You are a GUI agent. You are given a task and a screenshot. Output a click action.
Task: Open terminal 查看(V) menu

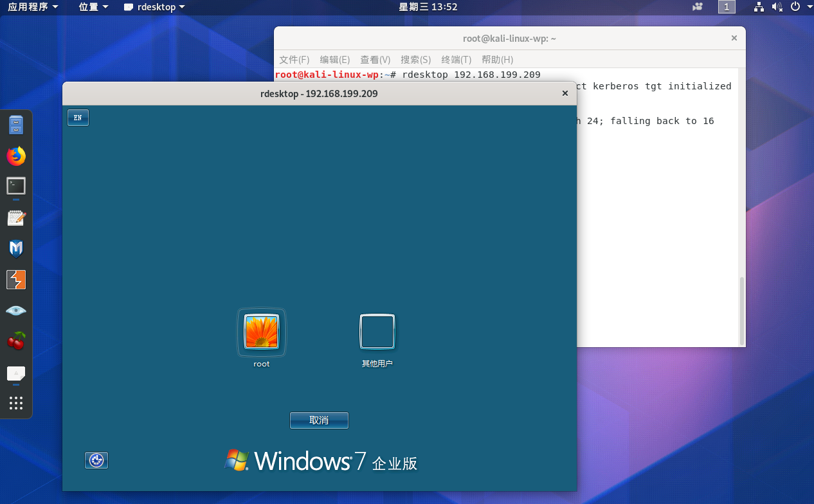[x=375, y=60]
